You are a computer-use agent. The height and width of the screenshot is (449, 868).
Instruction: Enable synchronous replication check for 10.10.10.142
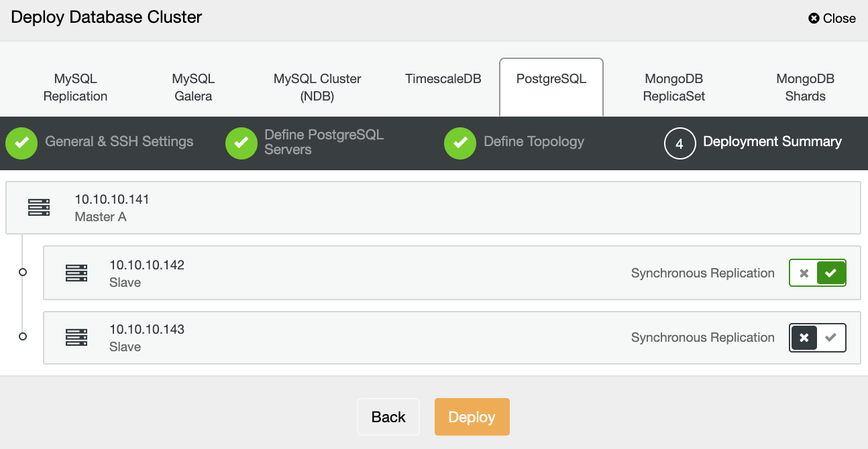(x=831, y=273)
